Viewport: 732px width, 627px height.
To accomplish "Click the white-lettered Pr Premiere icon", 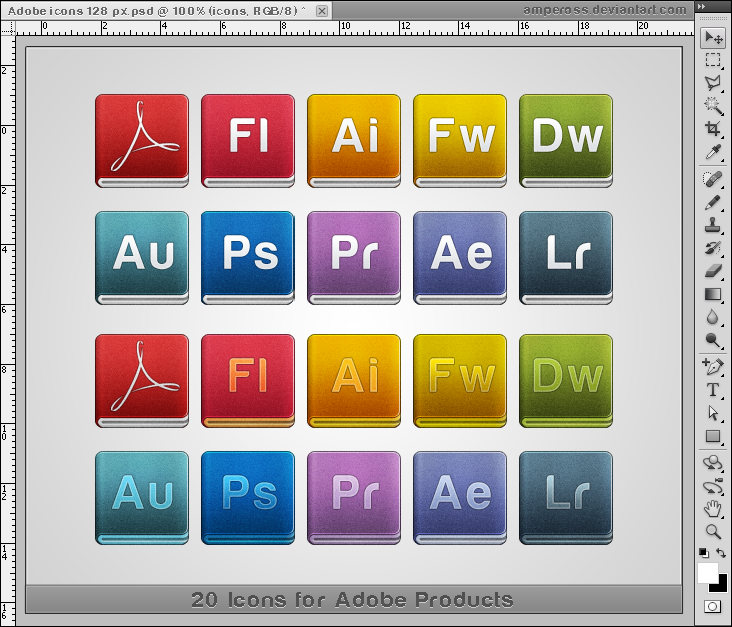I will point(354,258).
